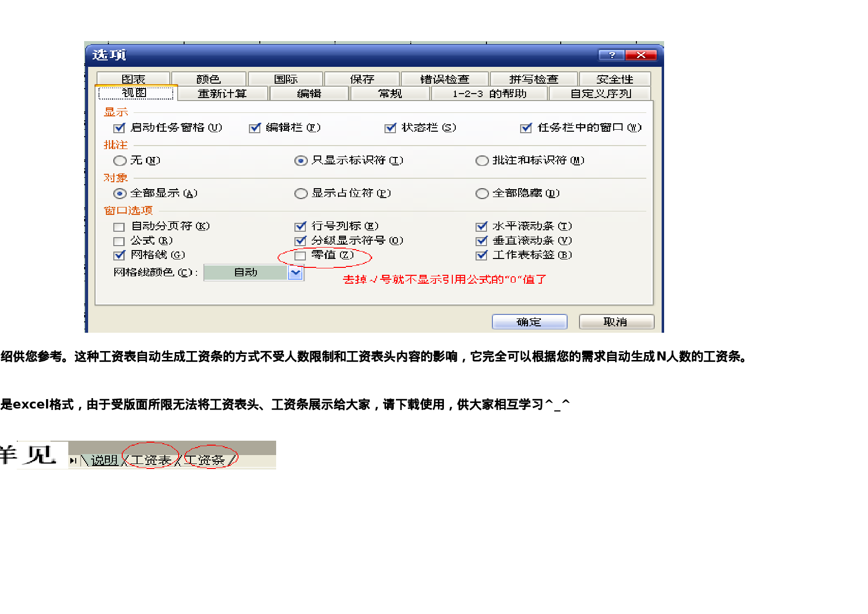The height and width of the screenshot is (614, 868).
Task: Disable the 垂直滚动条 checkbox
Action: tap(481, 241)
